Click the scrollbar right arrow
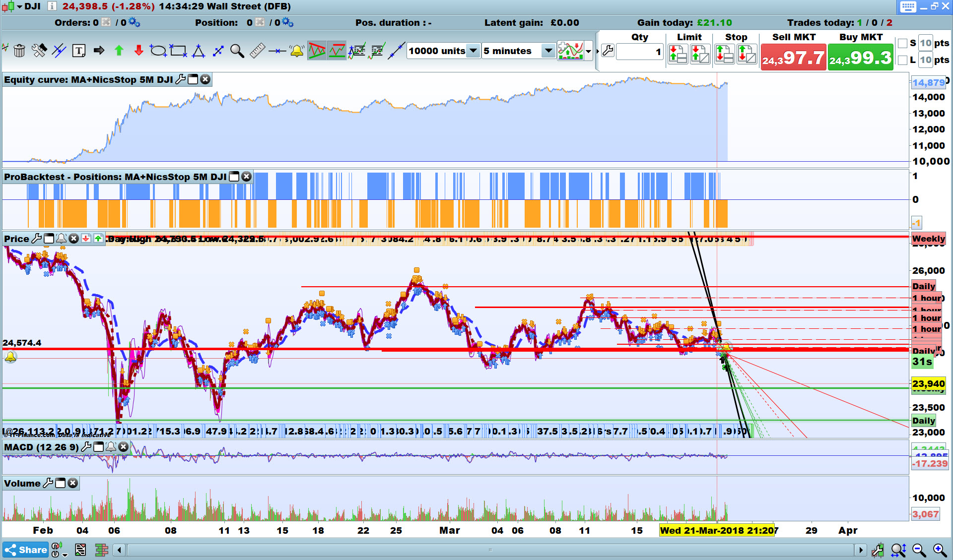Viewport: 953px width, 560px height. pos(861,550)
